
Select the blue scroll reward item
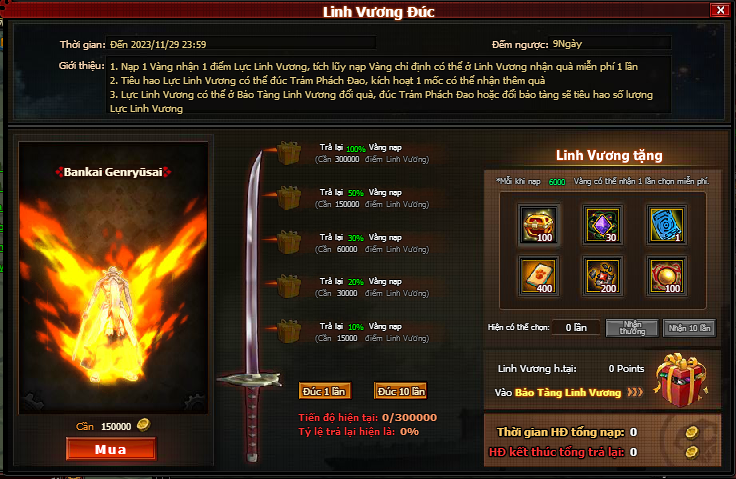pos(667,225)
